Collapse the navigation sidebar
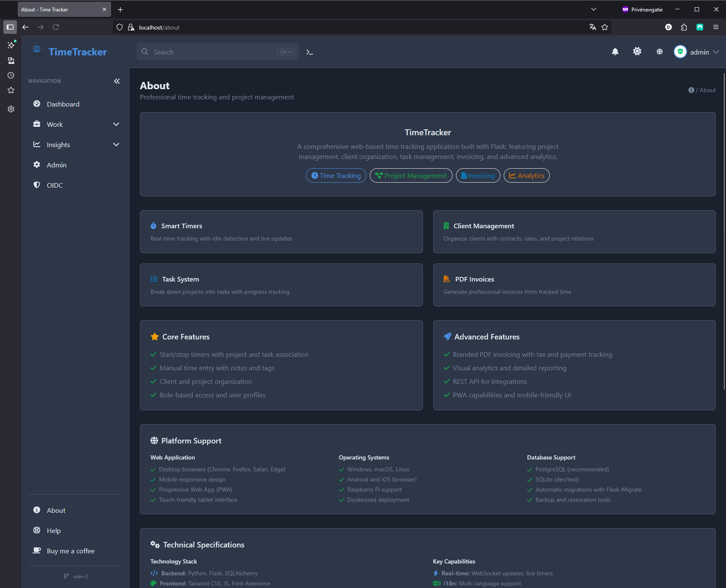The width and height of the screenshot is (726, 588). [x=117, y=81]
